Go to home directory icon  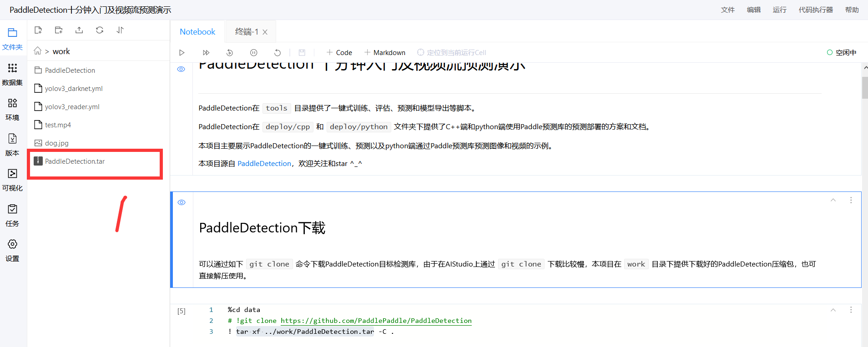(38, 51)
